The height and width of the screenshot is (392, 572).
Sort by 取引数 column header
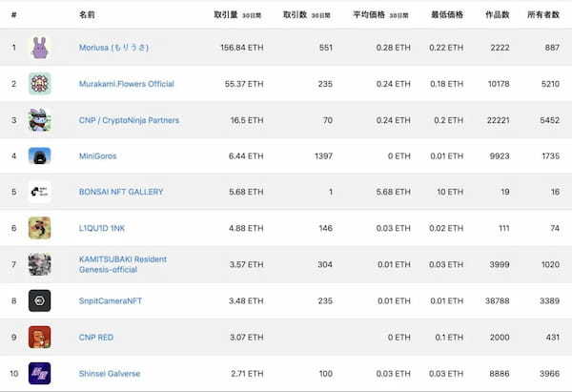pos(306,15)
